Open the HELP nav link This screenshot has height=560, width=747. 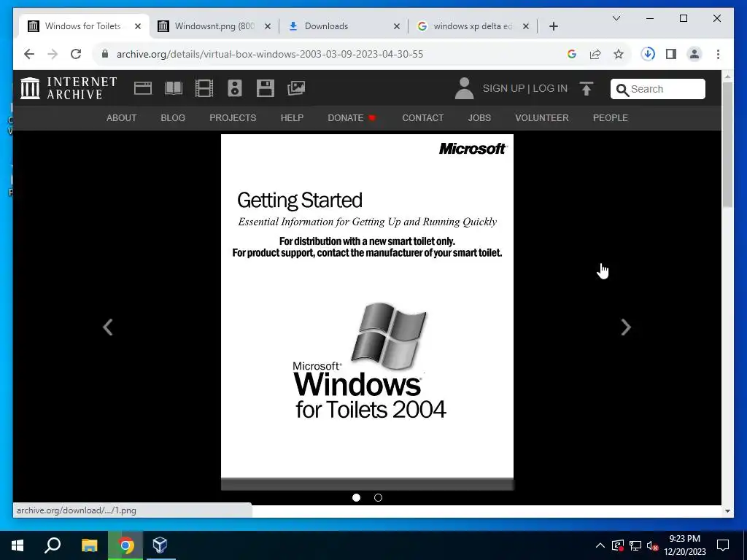point(292,117)
